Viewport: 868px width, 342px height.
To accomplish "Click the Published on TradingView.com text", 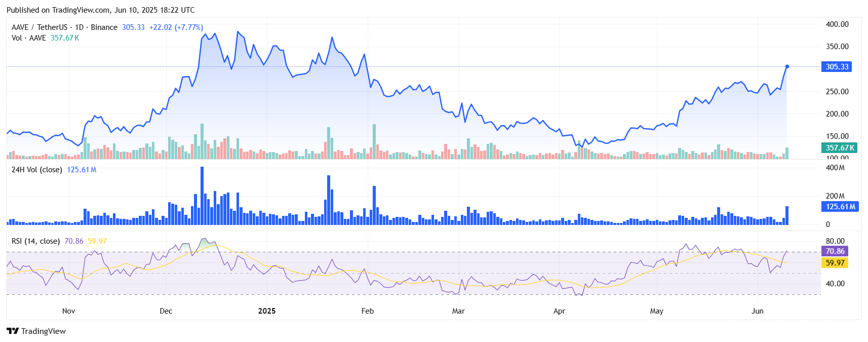I will pos(100,10).
